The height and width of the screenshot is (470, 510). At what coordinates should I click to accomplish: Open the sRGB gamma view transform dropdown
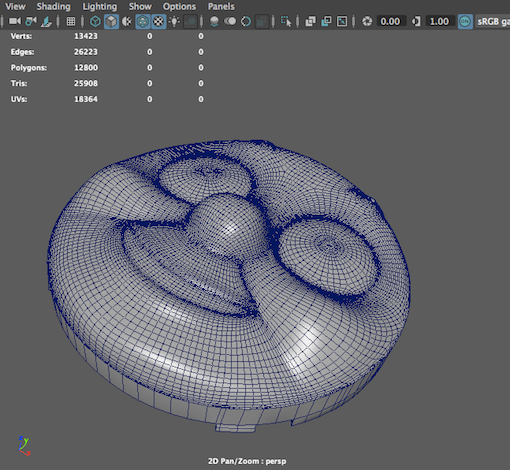(492, 22)
